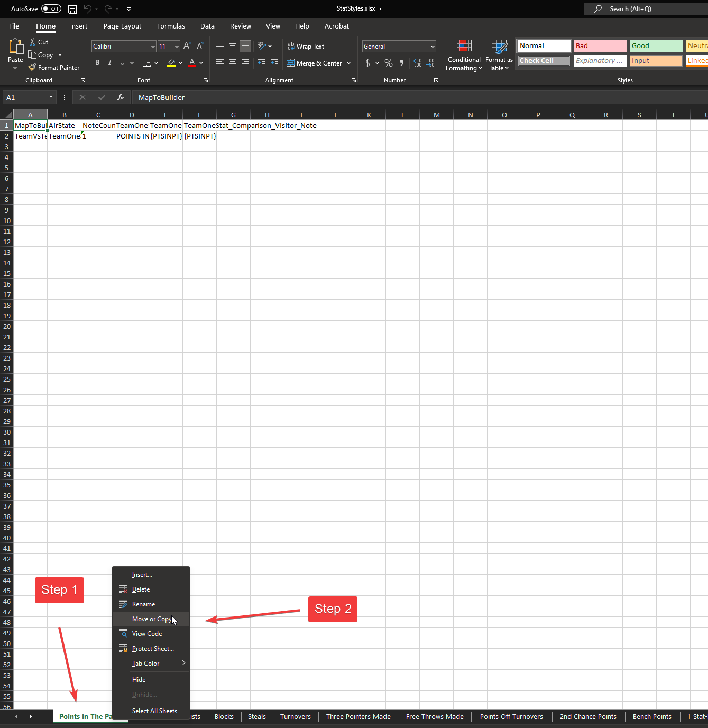
Task: Toggle Wrap Text for cells
Action: pos(306,47)
